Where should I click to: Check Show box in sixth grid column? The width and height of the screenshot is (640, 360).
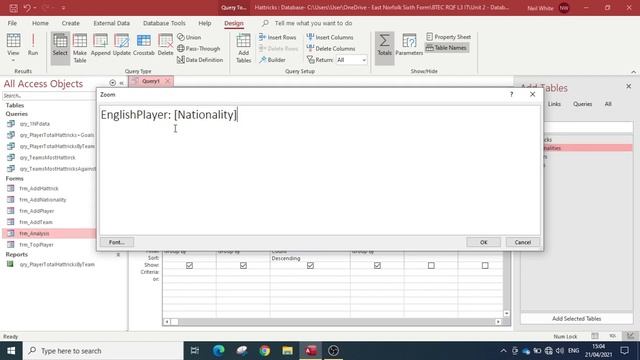pos(485,266)
